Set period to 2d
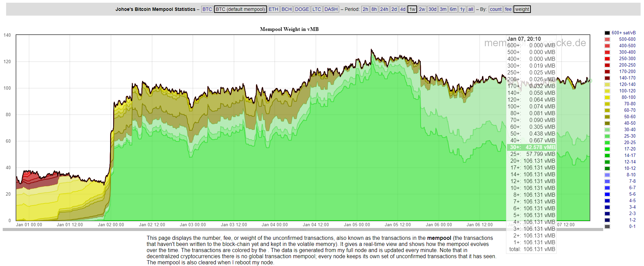This screenshot has height=266, width=644. (394, 9)
